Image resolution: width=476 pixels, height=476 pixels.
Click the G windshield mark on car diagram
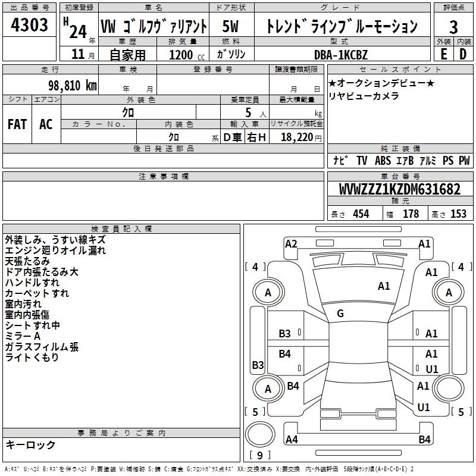[340, 313]
